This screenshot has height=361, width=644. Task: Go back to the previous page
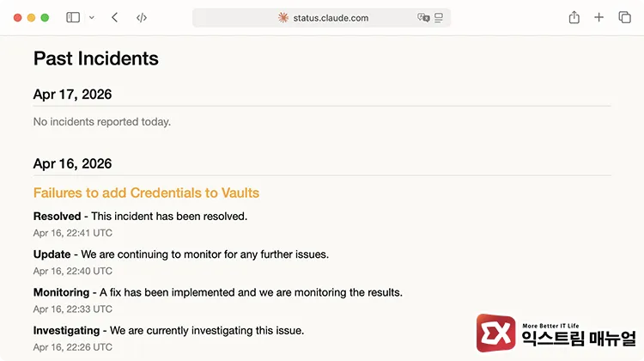pyautogui.click(x=115, y=17)
